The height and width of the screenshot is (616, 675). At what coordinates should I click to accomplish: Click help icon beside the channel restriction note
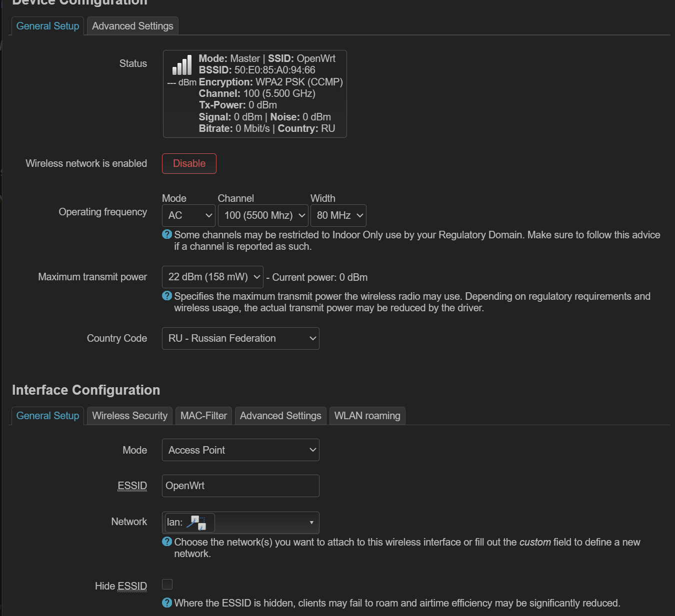point(167,234)
